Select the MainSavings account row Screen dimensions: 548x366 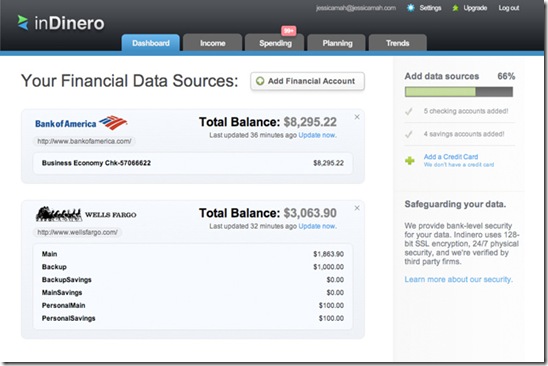coord(193,293)
